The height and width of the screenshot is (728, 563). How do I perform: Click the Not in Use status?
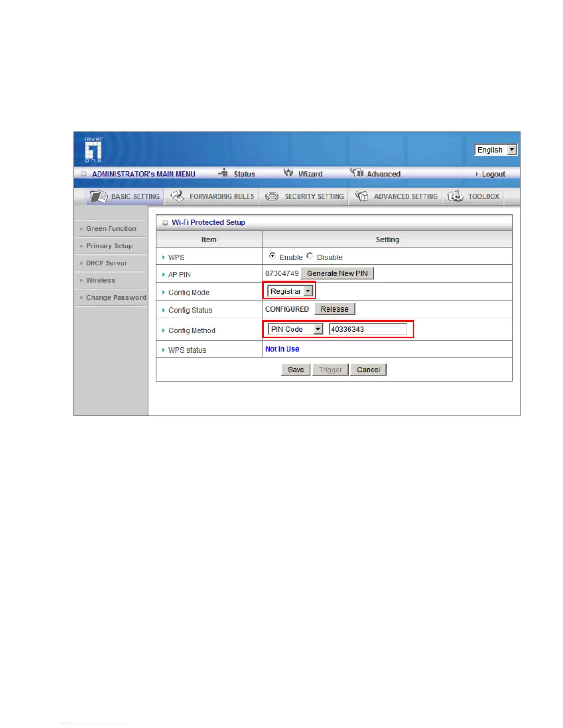coord(282,349)
